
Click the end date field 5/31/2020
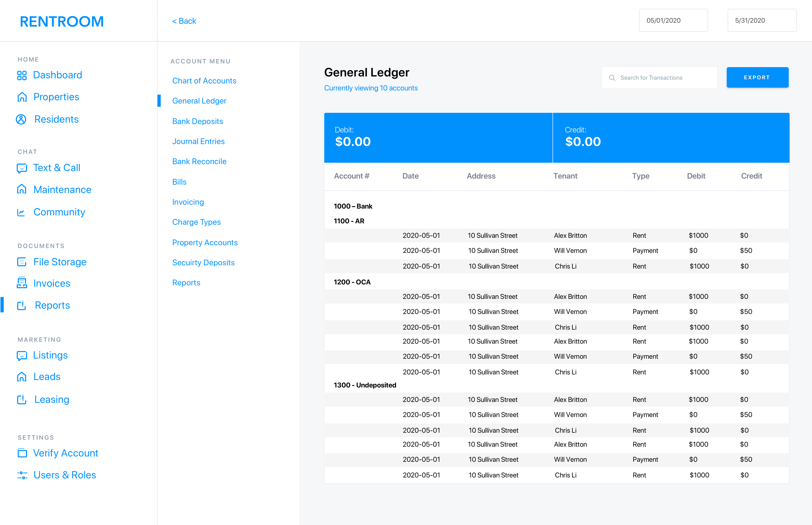coord(762,21)
